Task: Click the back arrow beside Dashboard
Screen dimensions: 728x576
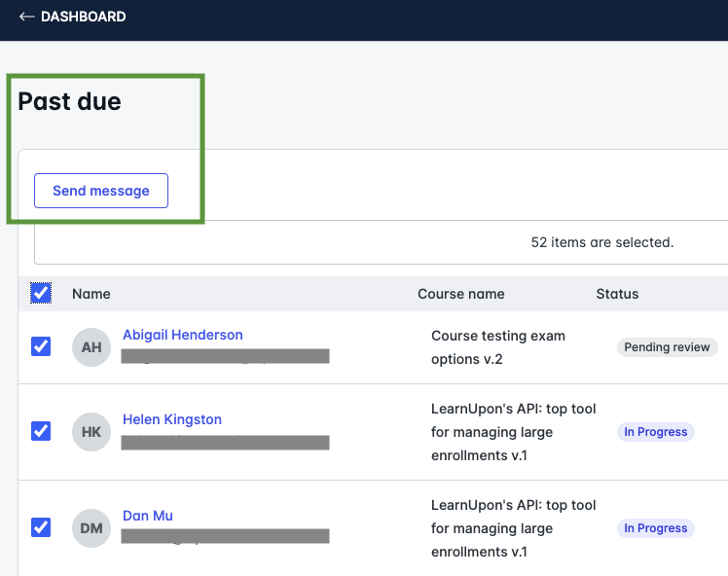Action: click(26, 17)
